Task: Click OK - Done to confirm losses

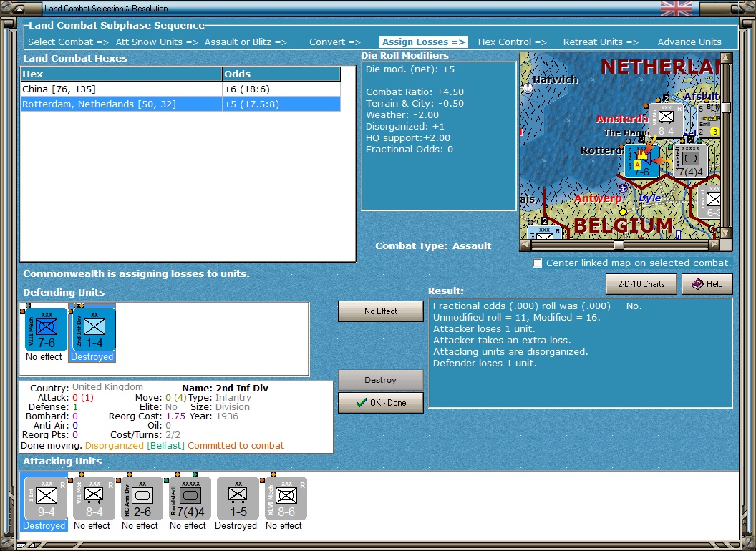Action: pos(381,403)
